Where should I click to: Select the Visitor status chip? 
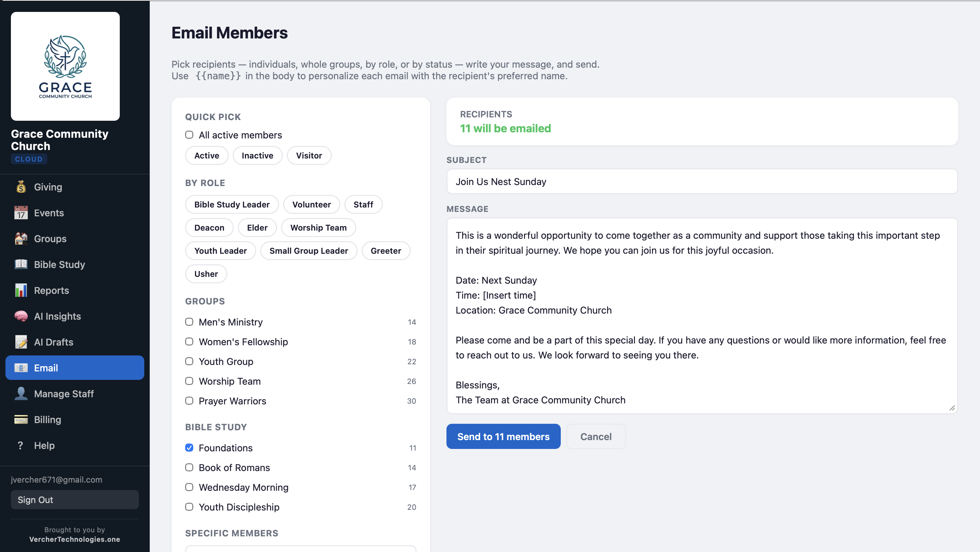tap(309, 155)
